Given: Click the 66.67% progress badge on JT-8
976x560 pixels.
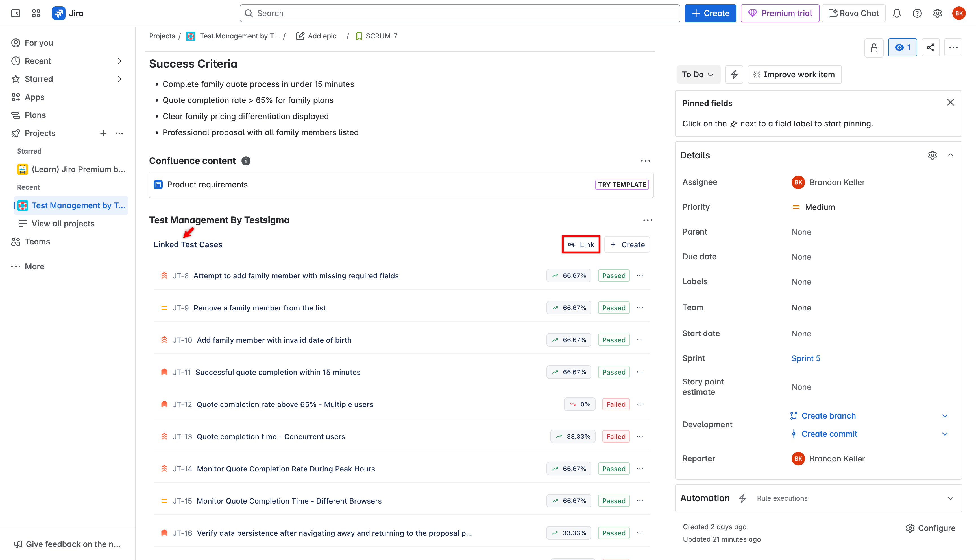Looking at the screenshot, I should point(568,275).
